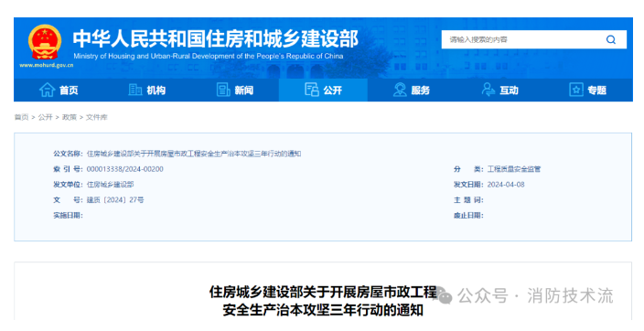Image resolution: width=644 pixels, height=331 pixels.
Task: Click classification value 工程质量安全监管
Action: 514,169
